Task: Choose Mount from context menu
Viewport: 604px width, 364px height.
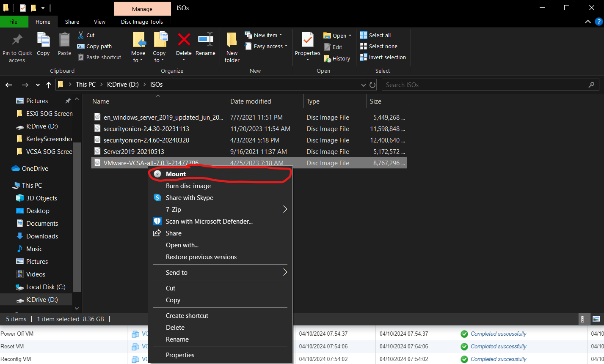Action: [220, 174]
